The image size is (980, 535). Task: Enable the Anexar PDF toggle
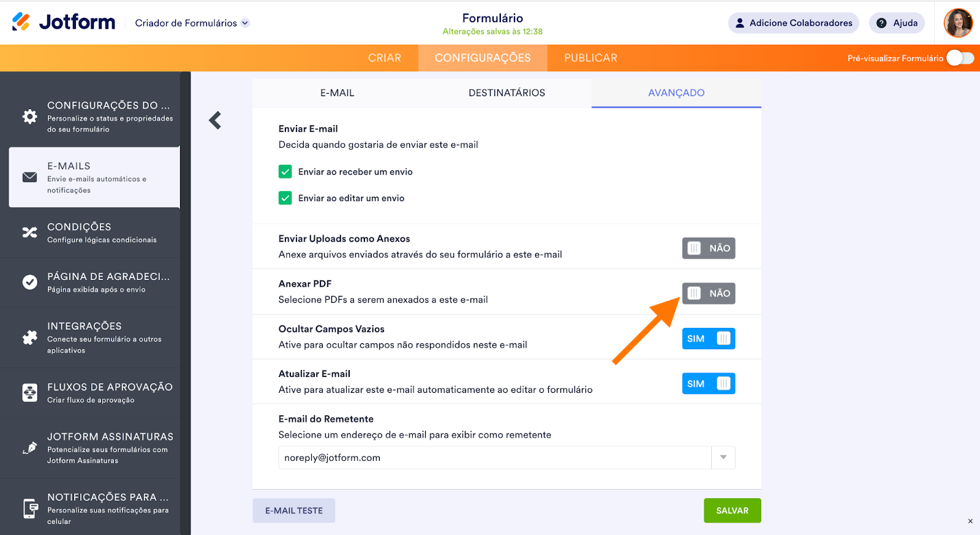709,294
